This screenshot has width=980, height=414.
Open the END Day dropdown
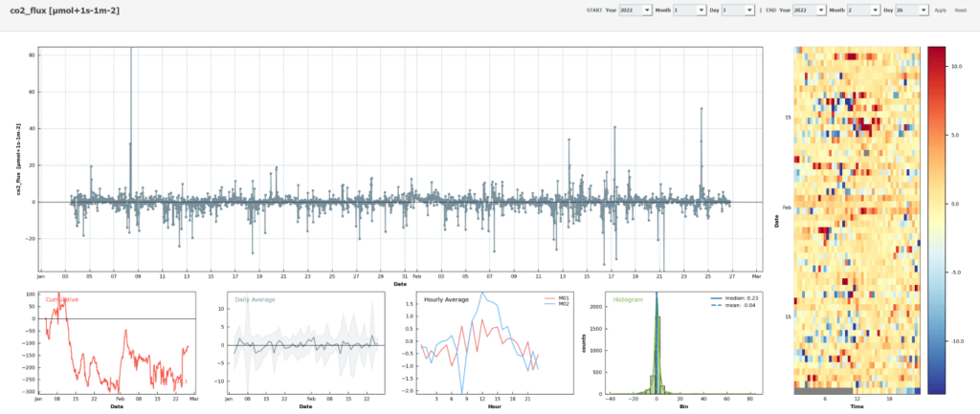point(911,11)
